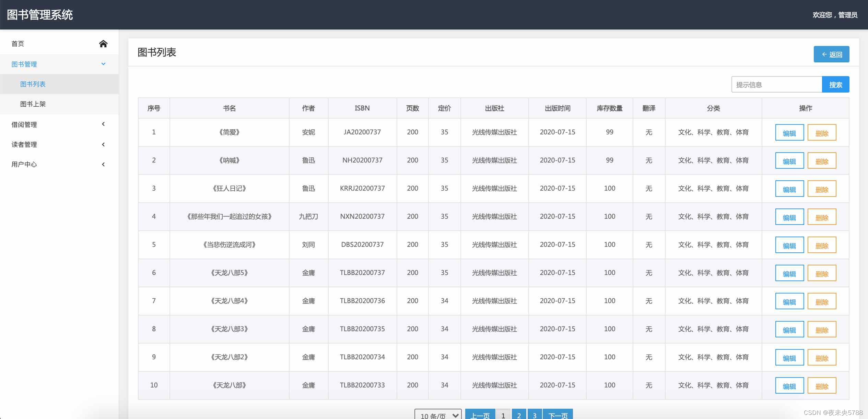Click the 图书管理系统 title
Viewport: 868px width, 419px height.
click(x=40, y=15)
